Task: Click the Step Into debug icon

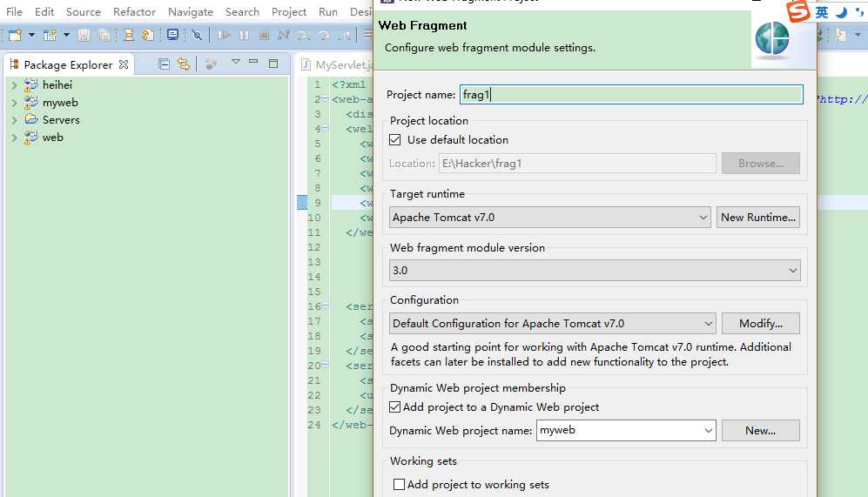Action: (304, 35)
